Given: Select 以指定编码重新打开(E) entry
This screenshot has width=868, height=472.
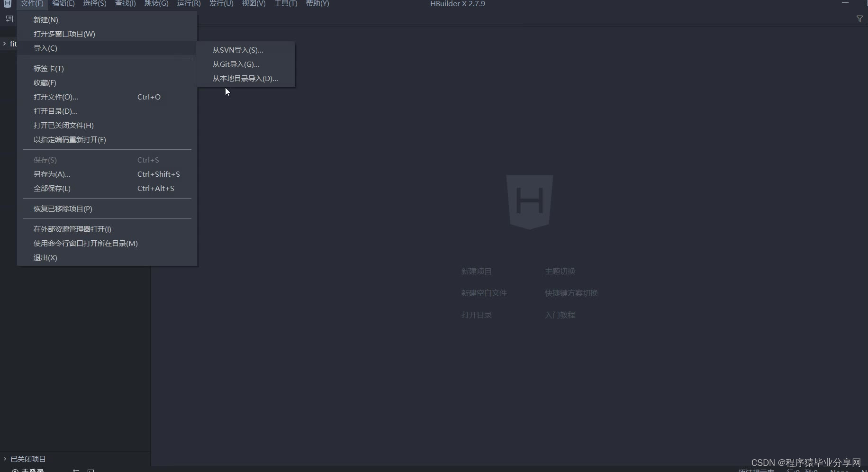Looking at the screenshot, I should pos(107,139).
